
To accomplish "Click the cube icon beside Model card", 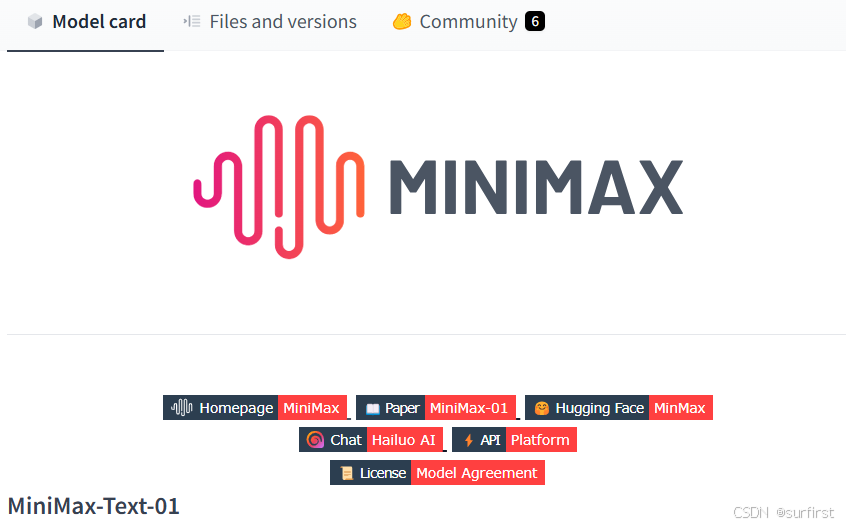I will pyautogui.click(x=35, y=22).
